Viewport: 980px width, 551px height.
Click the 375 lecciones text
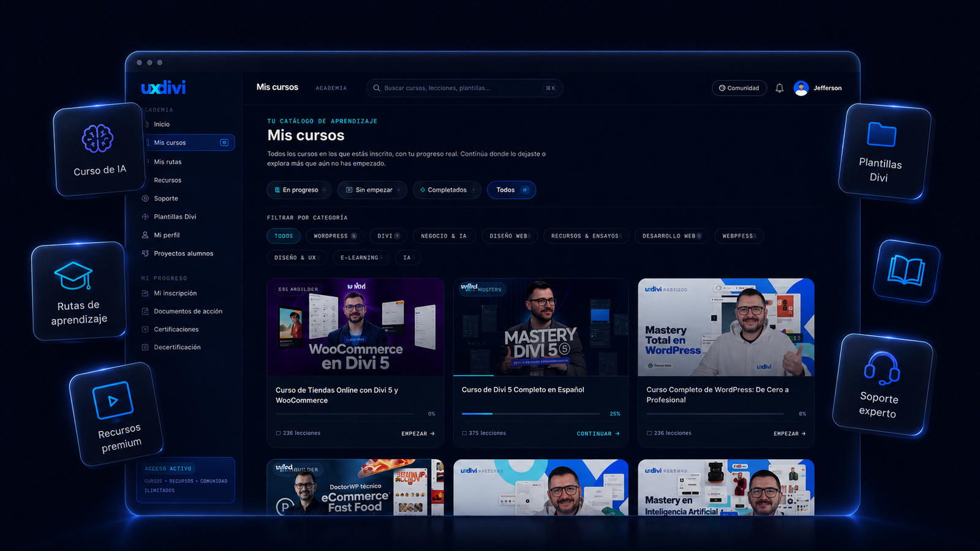487,433
